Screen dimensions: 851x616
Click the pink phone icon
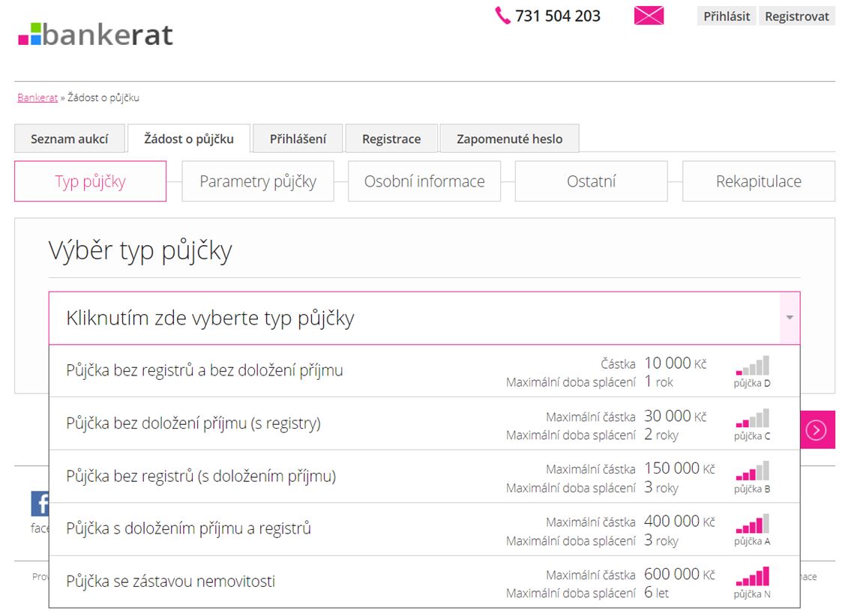tap(502, 16)
